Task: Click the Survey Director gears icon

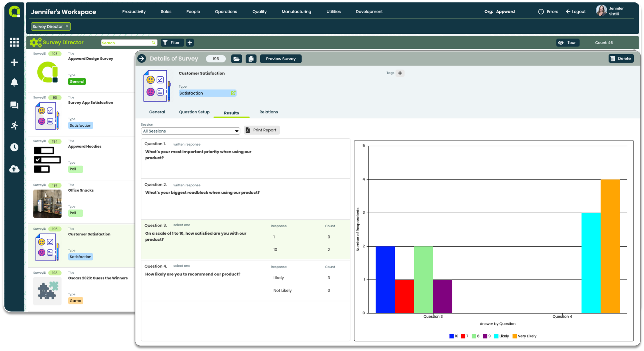Action: point(36,42)
